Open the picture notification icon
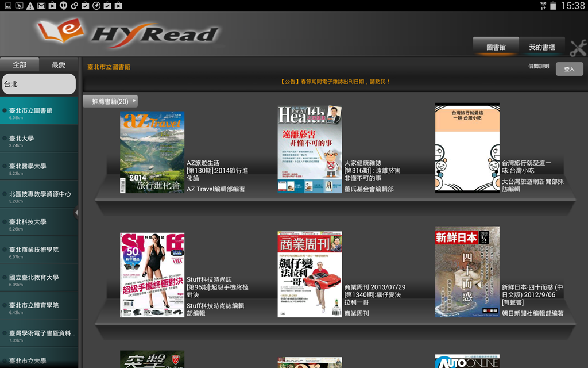This screenshot has height=368, width=588. 8,6
